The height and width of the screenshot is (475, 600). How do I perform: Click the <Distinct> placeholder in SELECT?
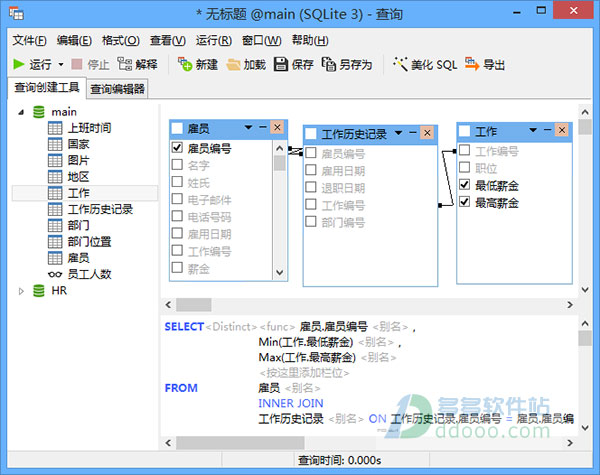click(x=231, y=327)
